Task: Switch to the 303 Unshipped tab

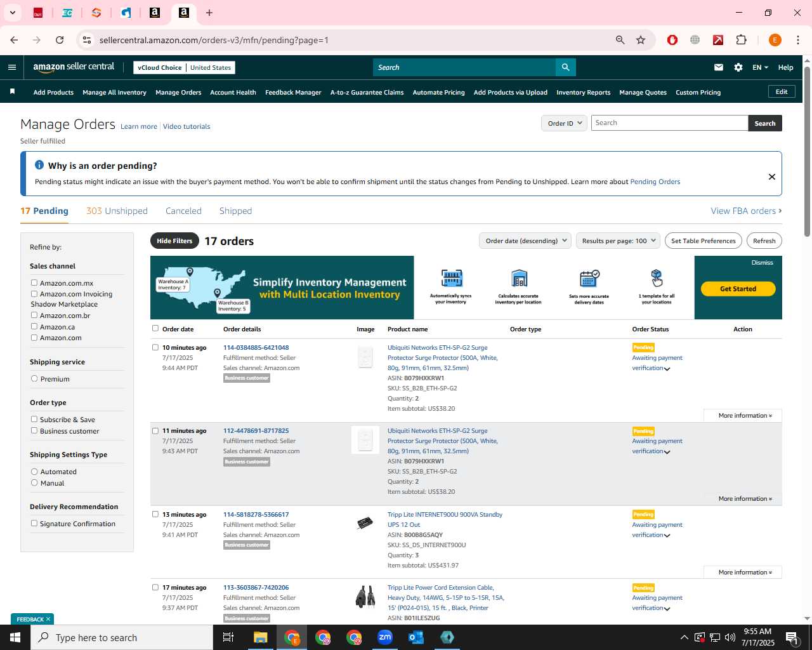Action: click(x=117, y=211)
